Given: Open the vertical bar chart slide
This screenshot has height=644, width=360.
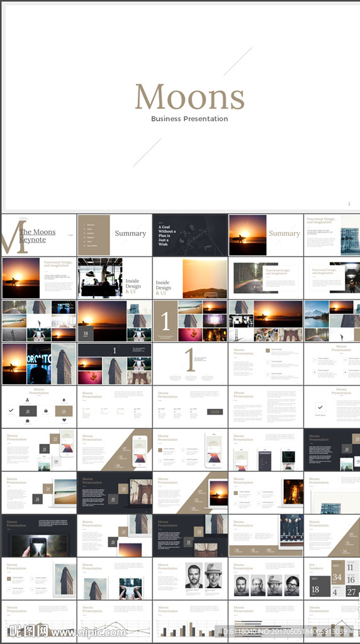Looking at the screenshot, I should [190, 621].
